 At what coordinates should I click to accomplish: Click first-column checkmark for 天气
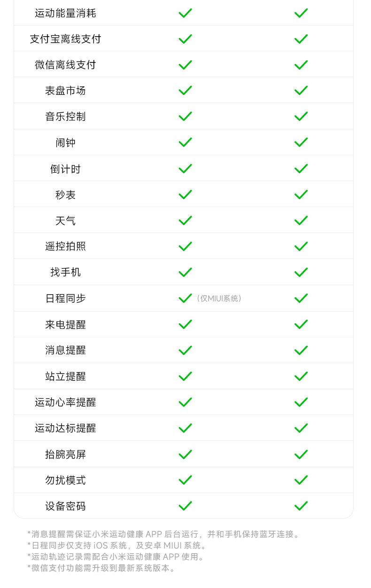[x=185, y=220]
